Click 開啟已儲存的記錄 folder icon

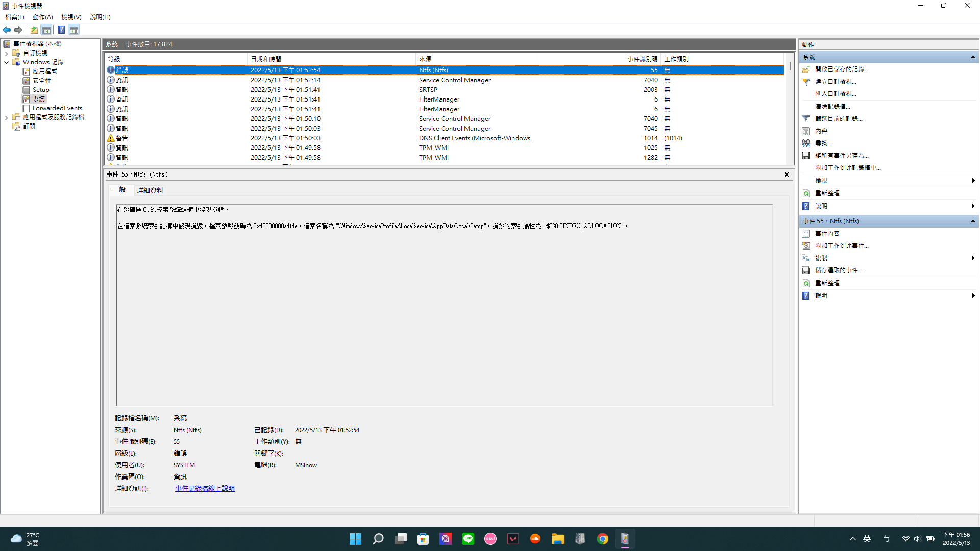click(806, 69)
